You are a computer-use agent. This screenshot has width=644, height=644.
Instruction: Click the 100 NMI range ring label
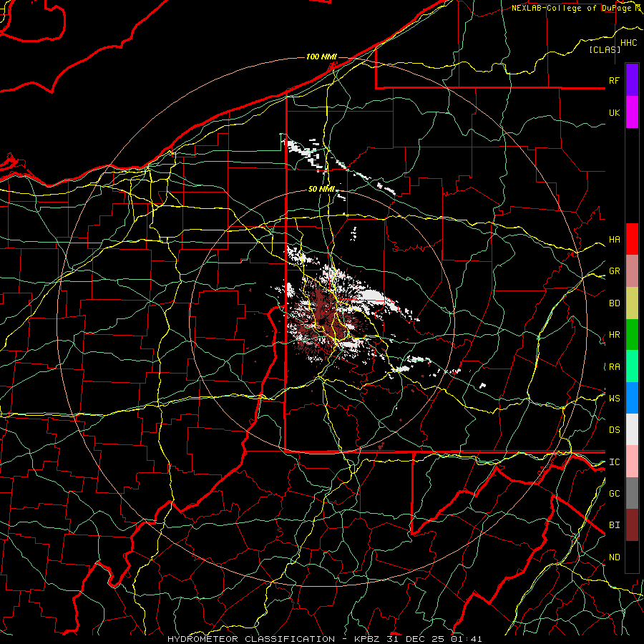coord(321,57)
